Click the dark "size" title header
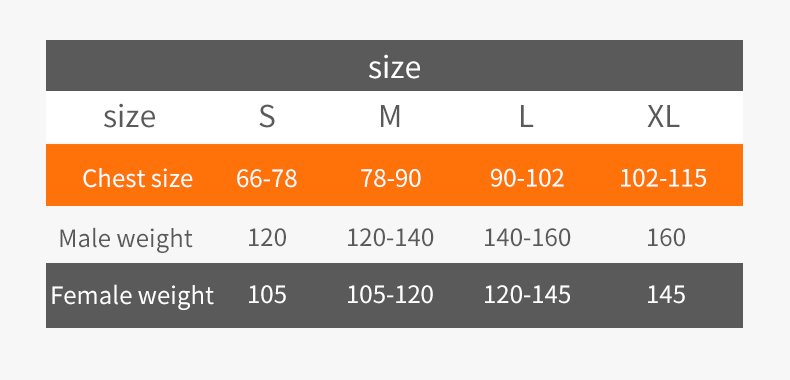The height and width of the screenshot is (380, 790). (394, 66)
